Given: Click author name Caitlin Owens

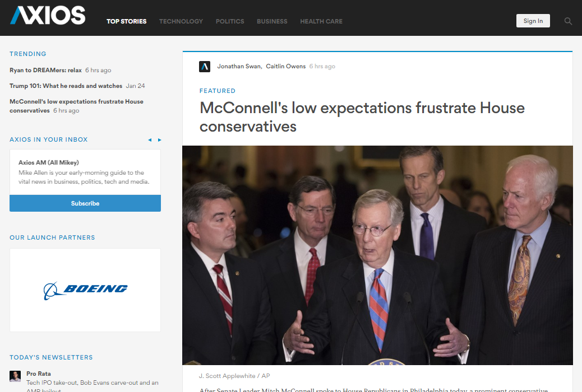Looking at the screenshot, I should [x=286, y=67].
